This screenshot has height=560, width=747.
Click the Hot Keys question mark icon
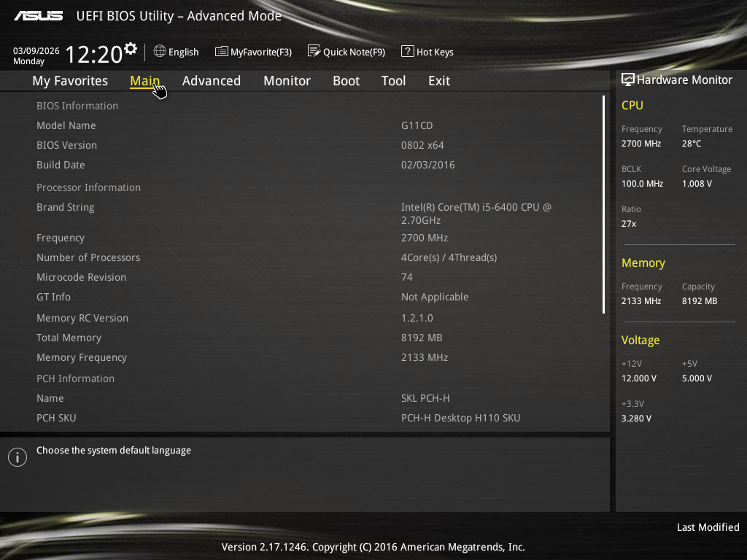tap(407, 51)
